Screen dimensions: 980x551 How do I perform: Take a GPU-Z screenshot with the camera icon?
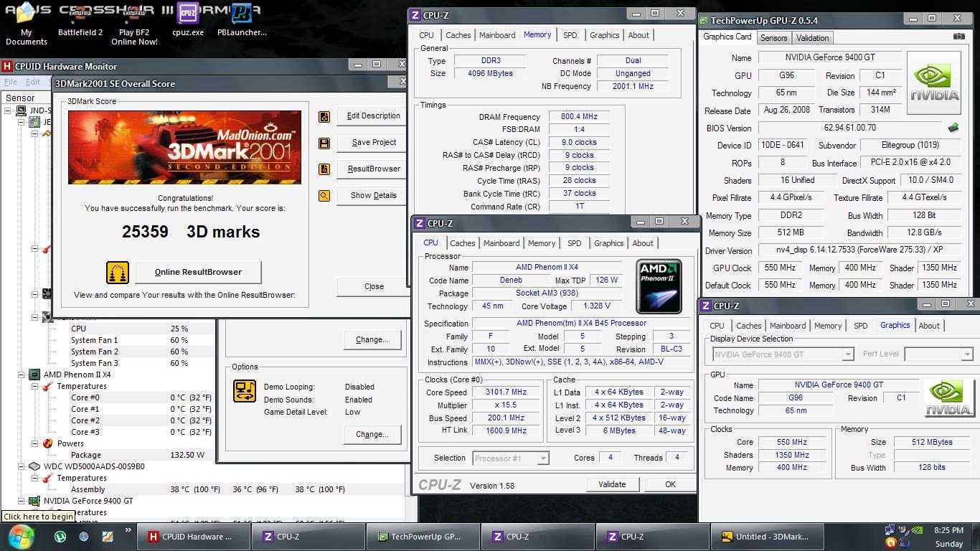tap(958, 37)
